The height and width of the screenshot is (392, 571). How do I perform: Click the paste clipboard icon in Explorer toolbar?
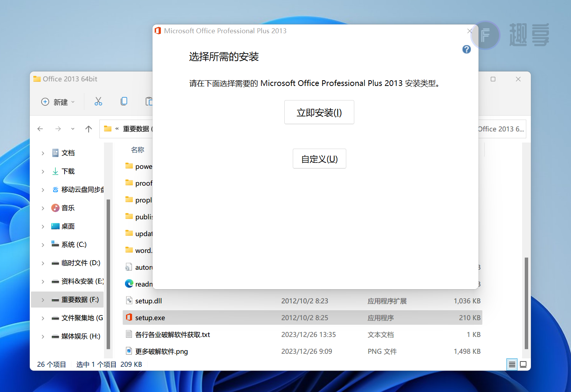[x=149, y=101]
